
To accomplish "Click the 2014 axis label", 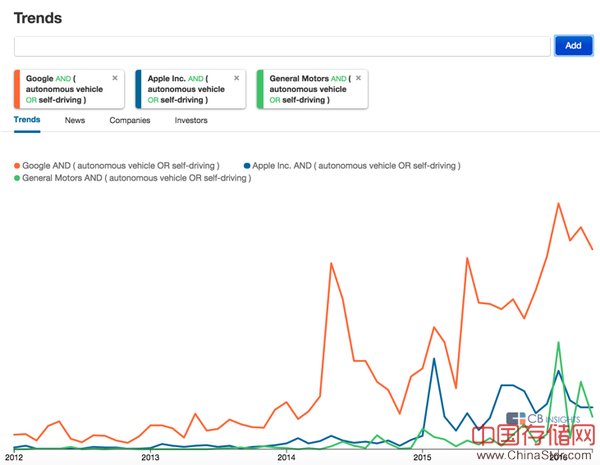I will pos(286,457).
